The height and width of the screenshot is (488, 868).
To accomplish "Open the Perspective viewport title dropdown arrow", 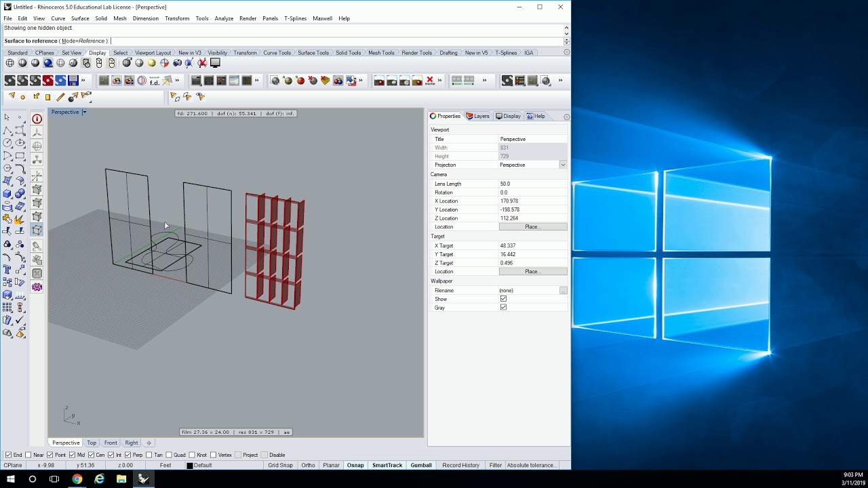I will point(84,112).
